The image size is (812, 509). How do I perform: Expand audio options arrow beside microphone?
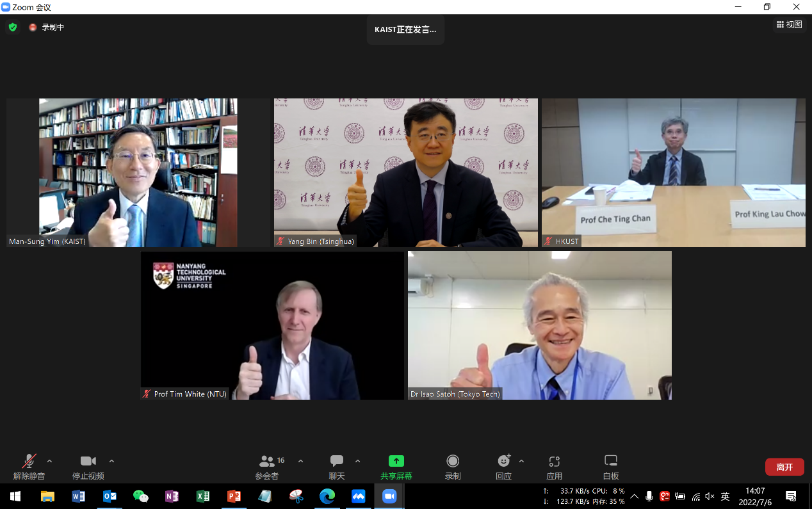pyautogui.click(x=49, y=461)
